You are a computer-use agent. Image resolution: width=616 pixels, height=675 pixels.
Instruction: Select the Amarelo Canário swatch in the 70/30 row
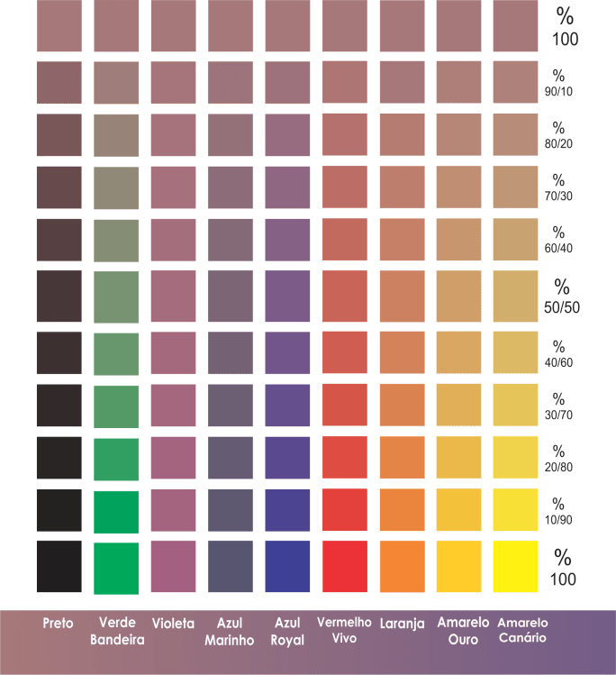point(515,188)
